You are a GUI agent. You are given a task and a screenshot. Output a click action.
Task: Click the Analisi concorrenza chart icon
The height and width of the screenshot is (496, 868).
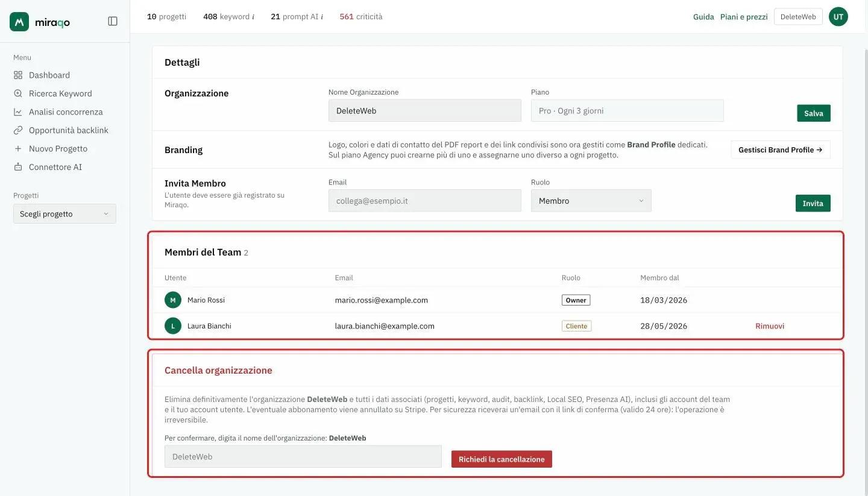click(18, 112)
